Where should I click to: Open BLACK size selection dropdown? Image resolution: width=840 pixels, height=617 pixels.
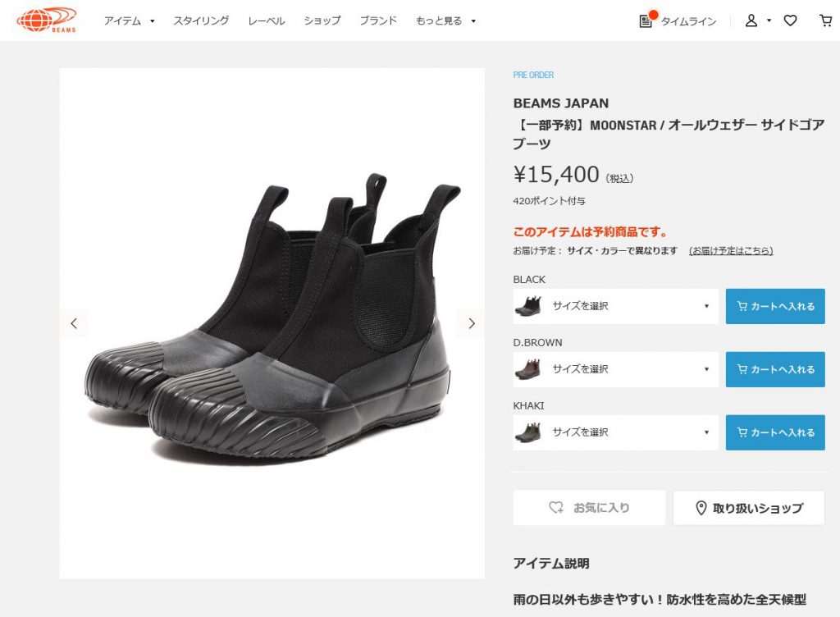pyautogui.click(x=615, y=306)
